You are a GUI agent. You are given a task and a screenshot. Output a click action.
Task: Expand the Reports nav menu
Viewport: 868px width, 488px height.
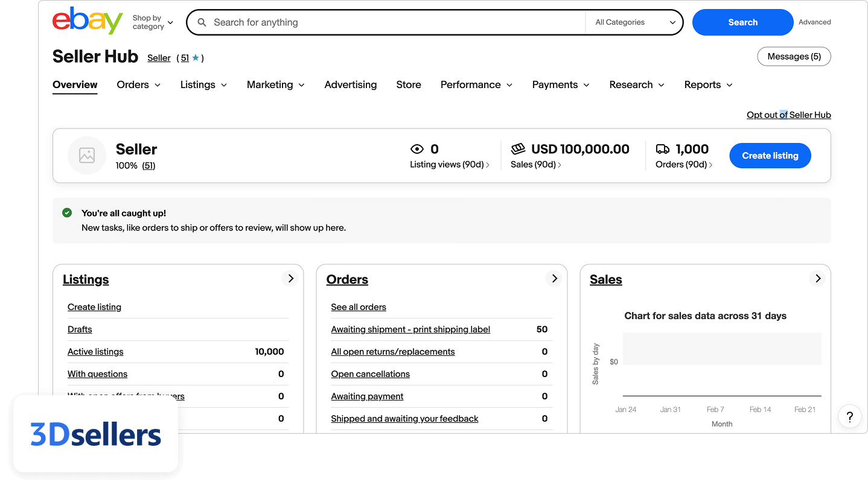709,84
